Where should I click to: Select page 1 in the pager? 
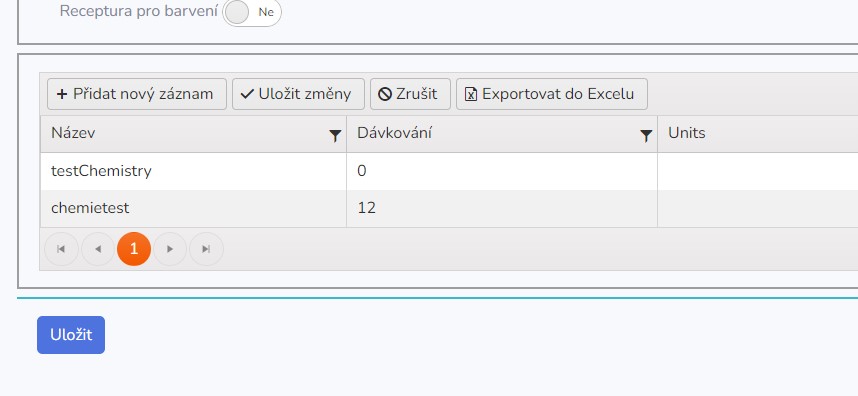click(134, 249)
